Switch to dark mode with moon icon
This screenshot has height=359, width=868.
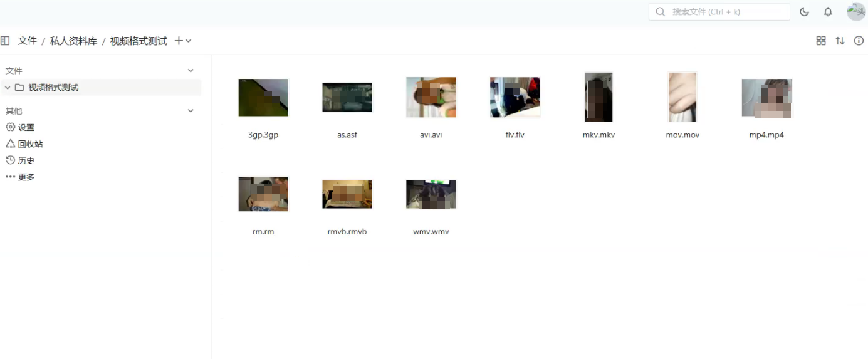click(805, 12)
